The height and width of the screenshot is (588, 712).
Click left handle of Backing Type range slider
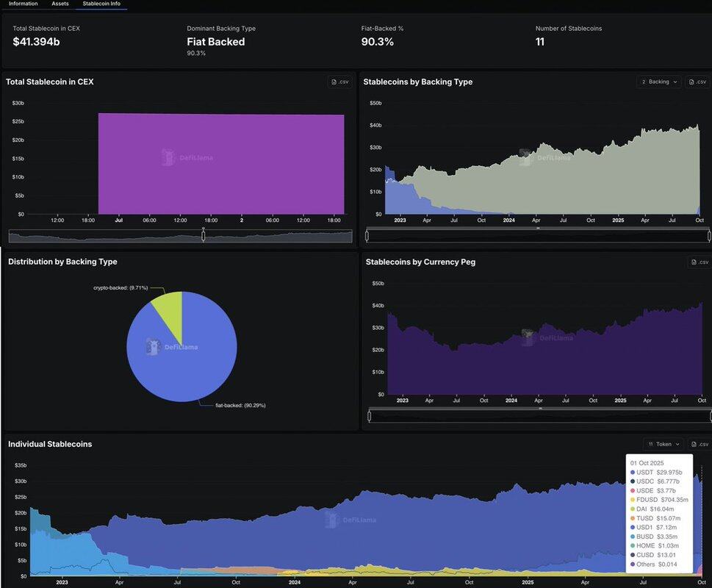click(x=368, y=236)
